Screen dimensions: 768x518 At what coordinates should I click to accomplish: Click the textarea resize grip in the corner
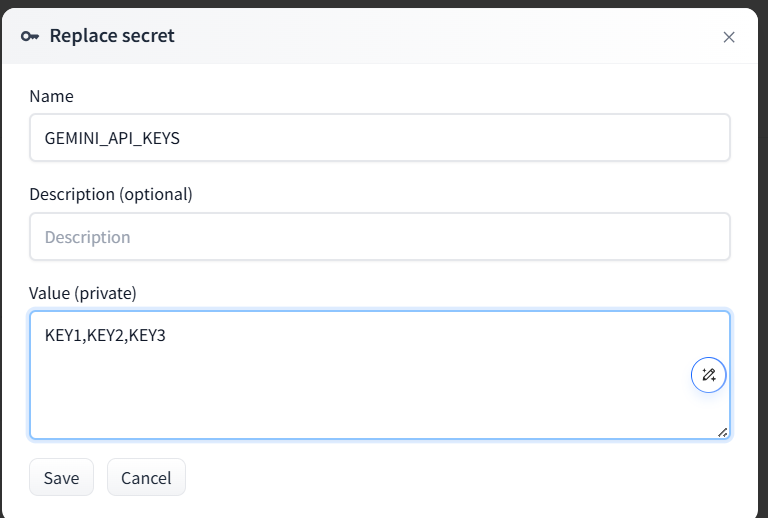[722, 432]
